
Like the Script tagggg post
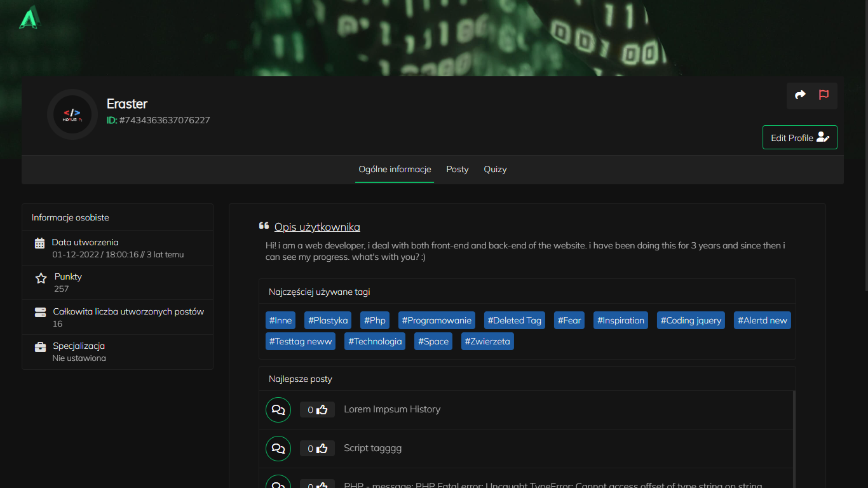click(x=322, y=449)
